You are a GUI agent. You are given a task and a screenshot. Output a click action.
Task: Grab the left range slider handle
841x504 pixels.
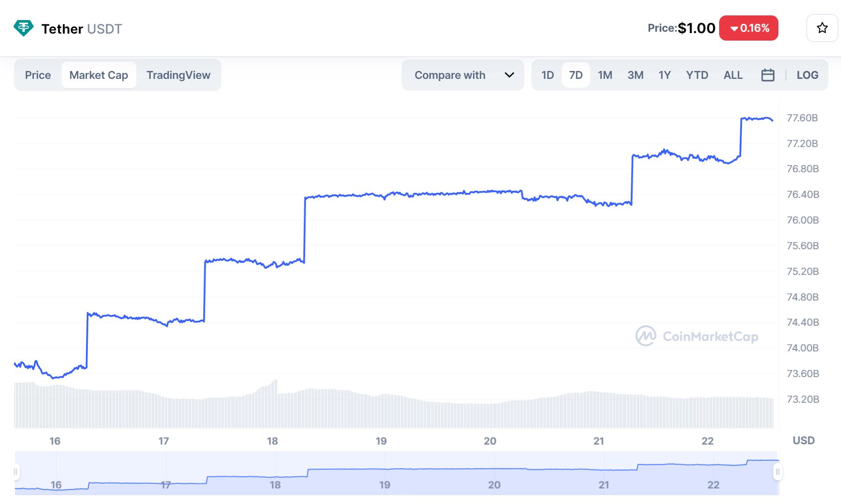(15, 472)
